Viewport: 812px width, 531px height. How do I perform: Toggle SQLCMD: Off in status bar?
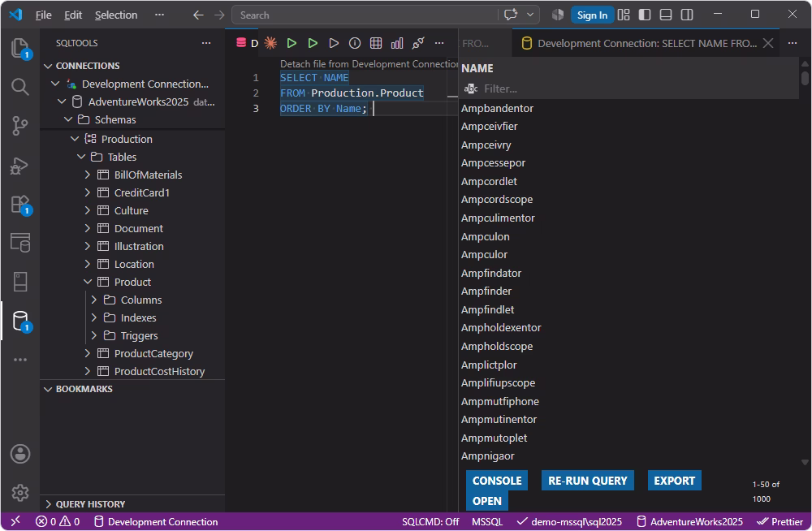pyautogui.click(x=430, y=522)
